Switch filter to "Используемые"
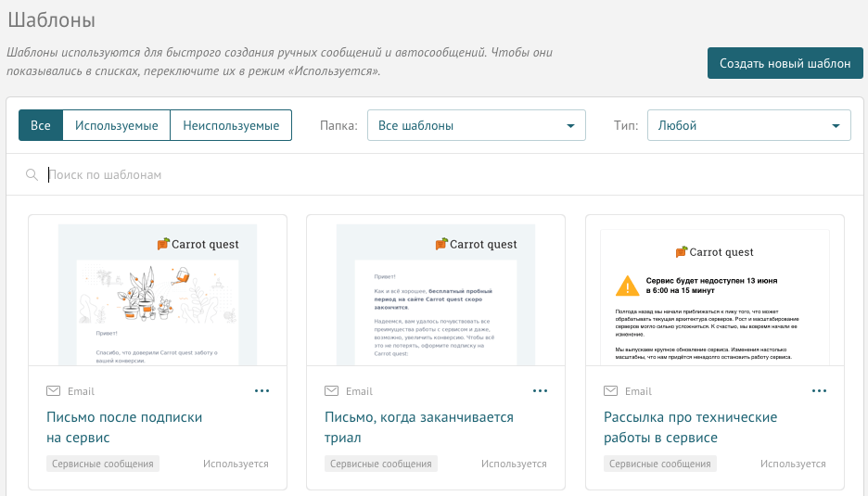The image size is (868, 496). click(x=117, y=125)
